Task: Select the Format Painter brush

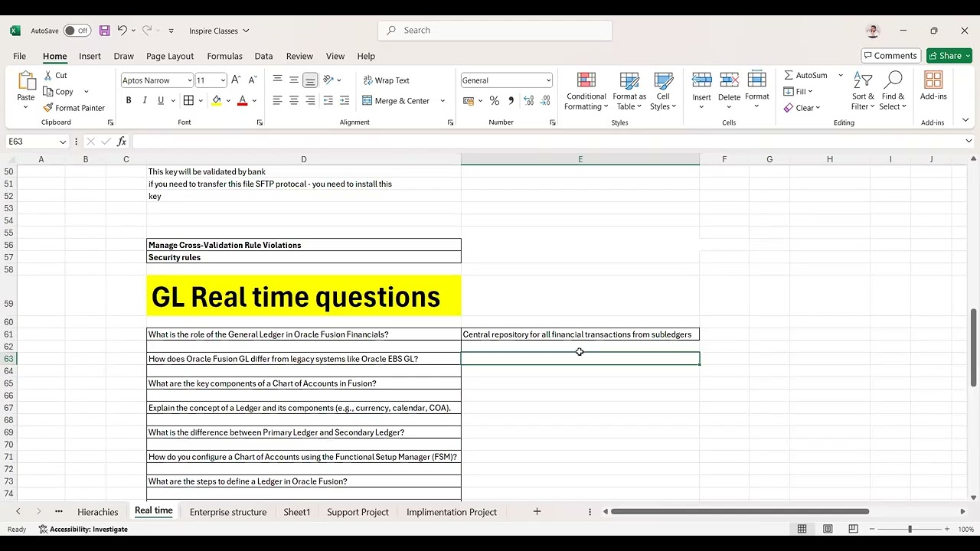Action: click(x=48, y=108)
